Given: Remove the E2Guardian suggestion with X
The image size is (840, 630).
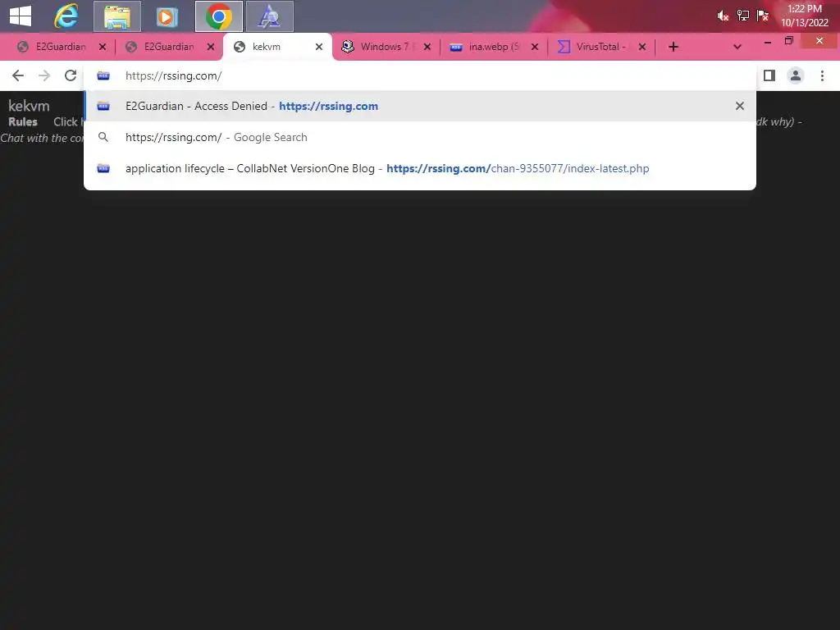Looking at the screenshot, I should click(740, 106).
